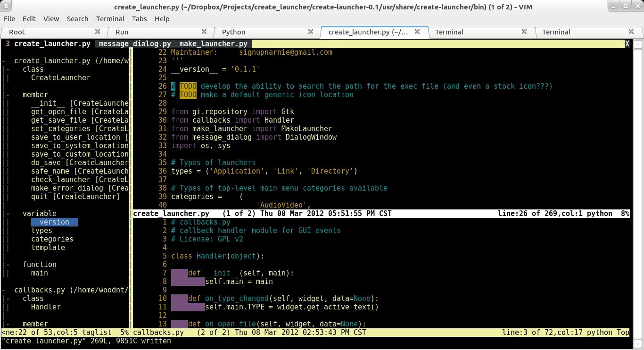This screenshot has height=350, width=644.
Task: Switch to the Root tab
Action: (53, 32)
